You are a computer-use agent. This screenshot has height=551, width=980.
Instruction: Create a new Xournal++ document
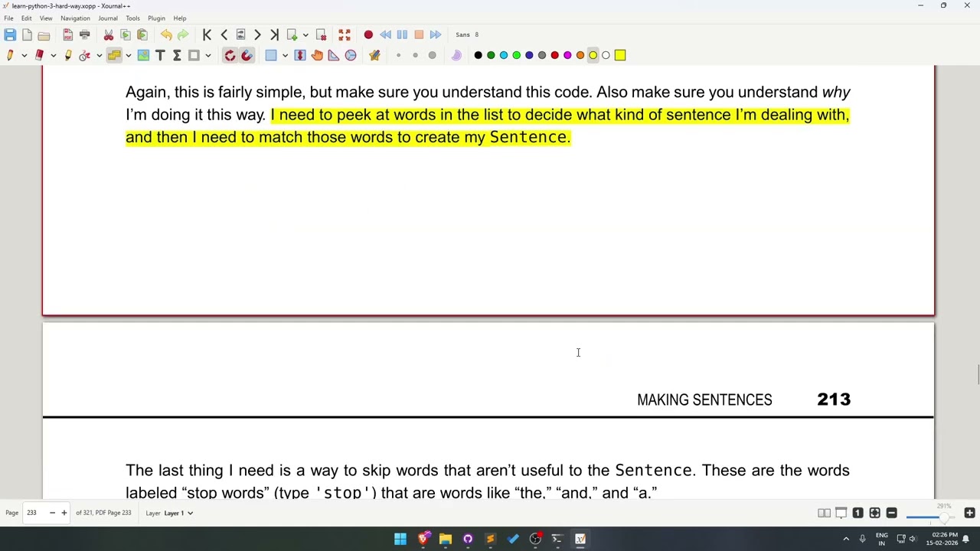click(x=28, y=34)
